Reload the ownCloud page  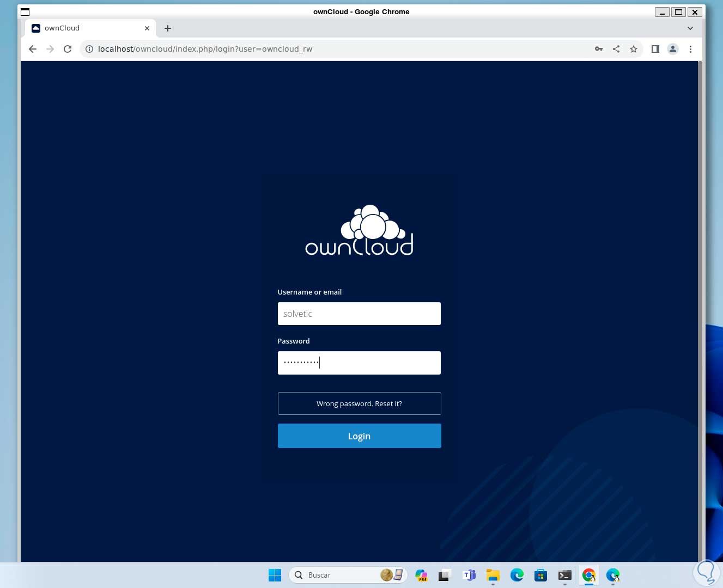coord(68,49)
